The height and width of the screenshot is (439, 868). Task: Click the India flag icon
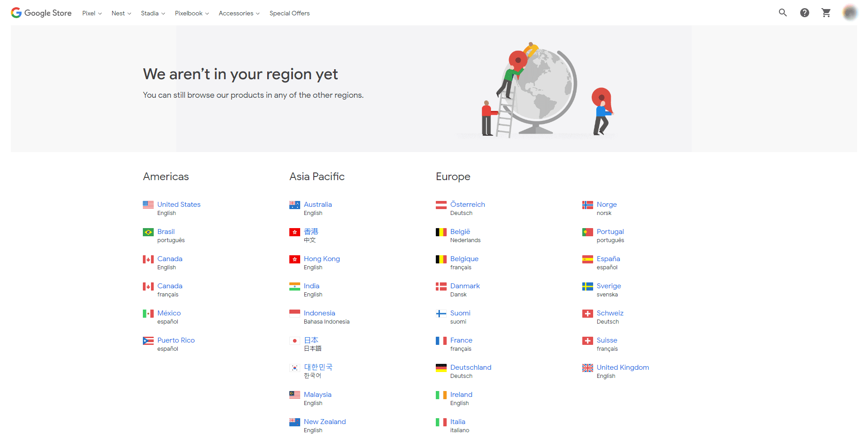click(295, 286)
